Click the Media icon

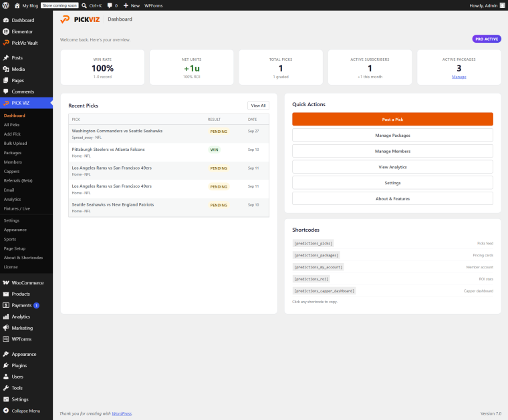point(6,69)
